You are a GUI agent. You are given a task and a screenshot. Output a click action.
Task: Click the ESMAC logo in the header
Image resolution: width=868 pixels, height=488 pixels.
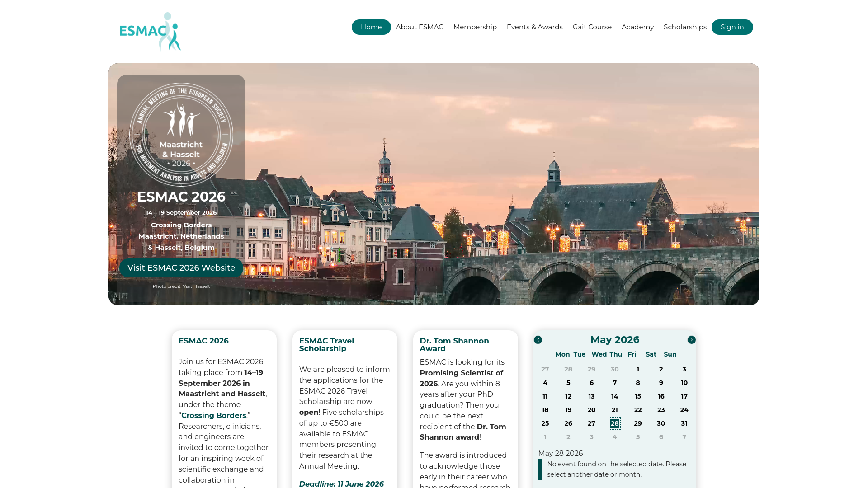[x=150, y=32]
